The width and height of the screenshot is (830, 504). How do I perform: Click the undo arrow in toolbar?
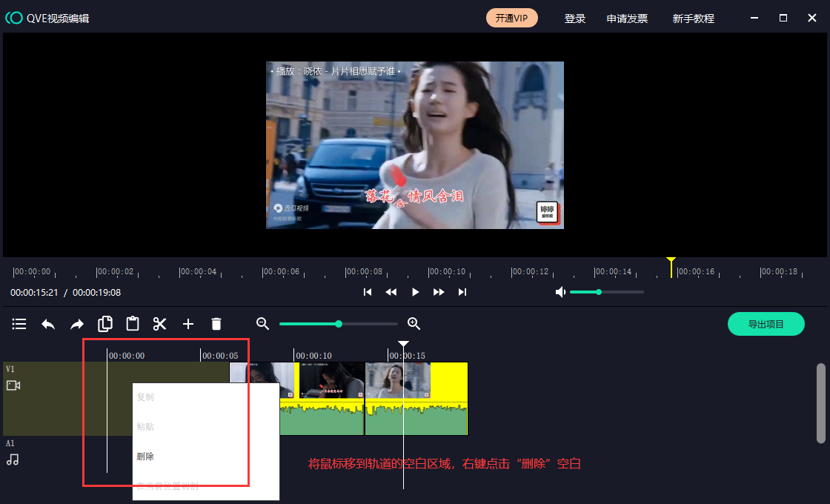pos(48,324)
